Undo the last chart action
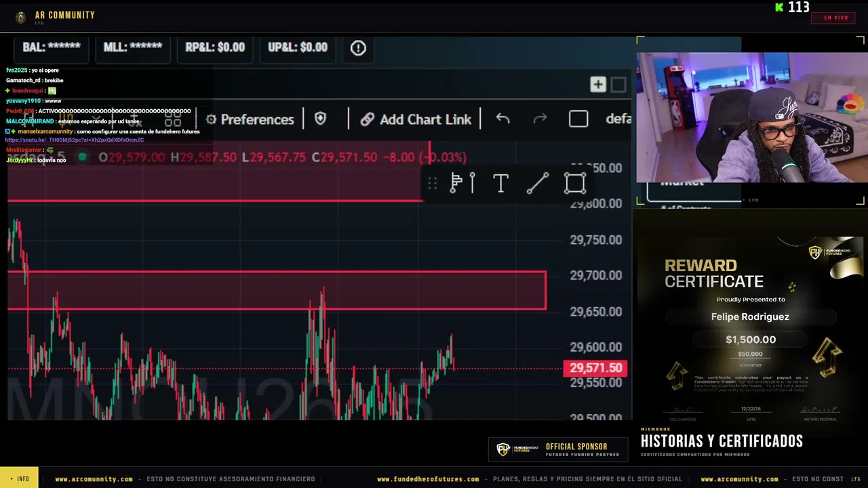Screen dimensions: 868x488 (x=502, y=119)
